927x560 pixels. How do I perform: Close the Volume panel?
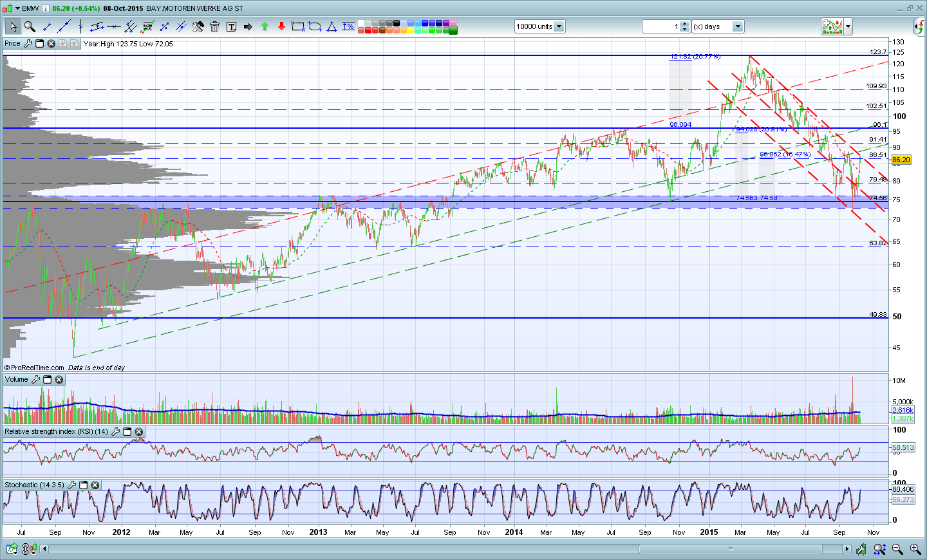pos(59,380)
